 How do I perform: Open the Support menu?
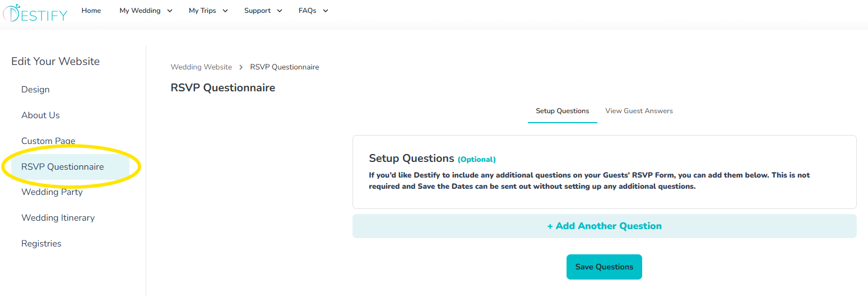coord(257,11)
